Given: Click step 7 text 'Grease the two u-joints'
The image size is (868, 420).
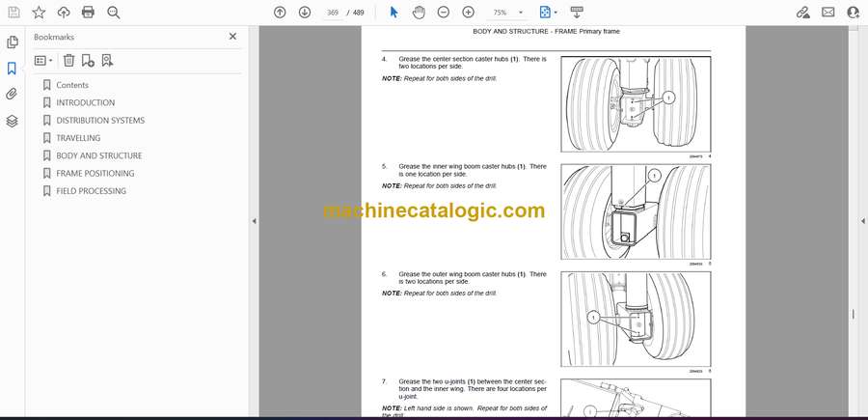Looking at the screenshot, I should (432, 381).
